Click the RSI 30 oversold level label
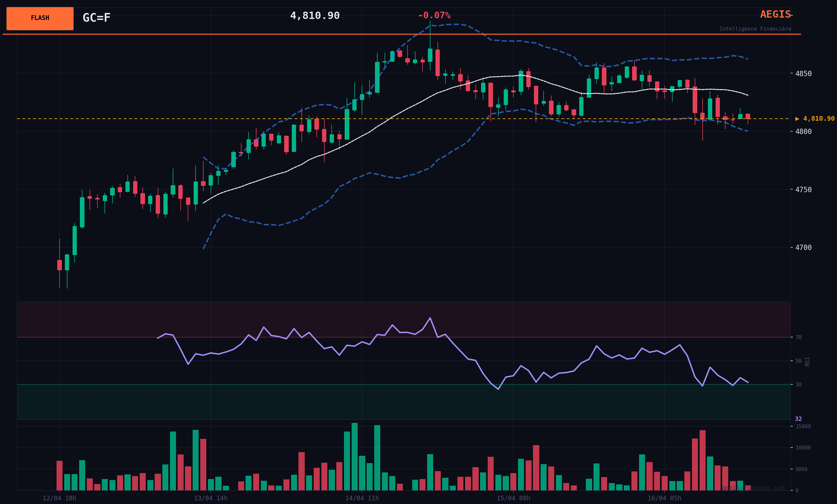This screenshot has height=504, width=837. [798, 385]
